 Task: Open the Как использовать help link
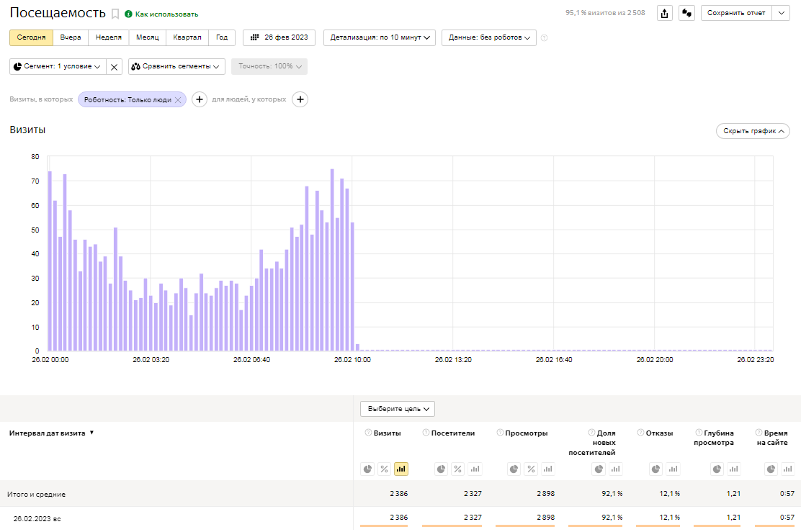166,14
